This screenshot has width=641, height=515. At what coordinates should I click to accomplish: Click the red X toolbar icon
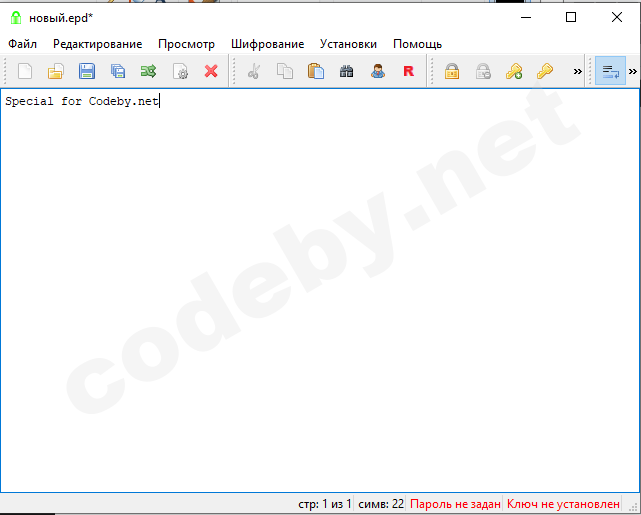[211, 72]
